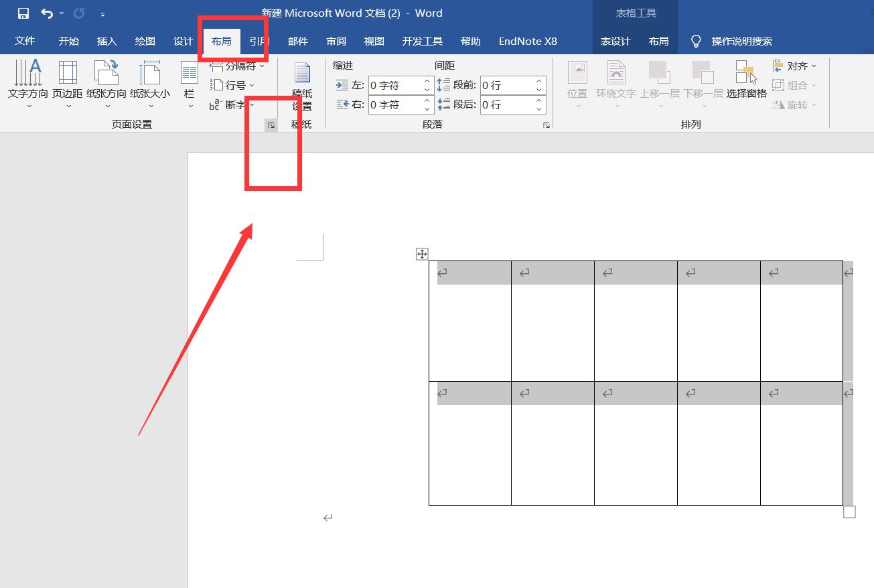The width and height of the screenshot is (874, 588).
Task: Switch to the 审阅 tab
Action: (336, 41)
